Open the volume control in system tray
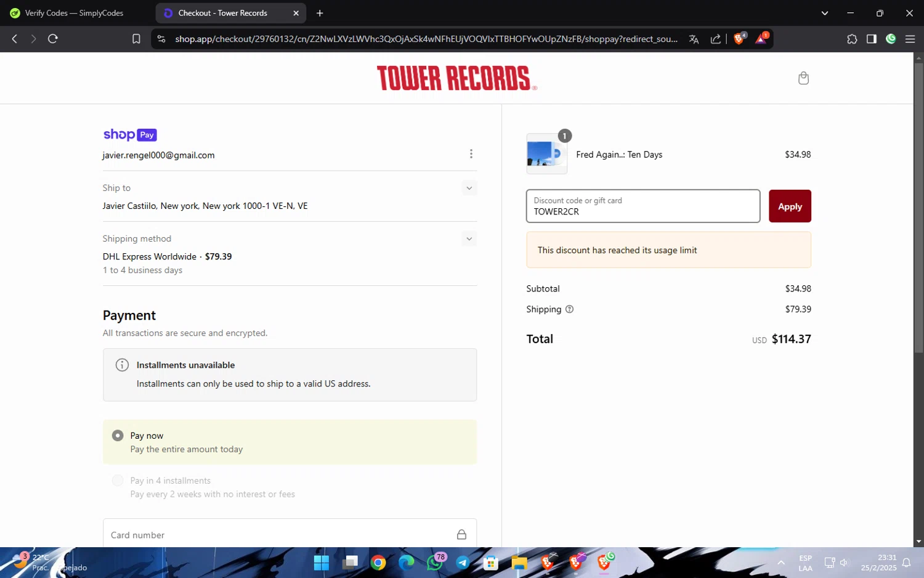Screen dimensions: 924x578 (x=844, y=563)
